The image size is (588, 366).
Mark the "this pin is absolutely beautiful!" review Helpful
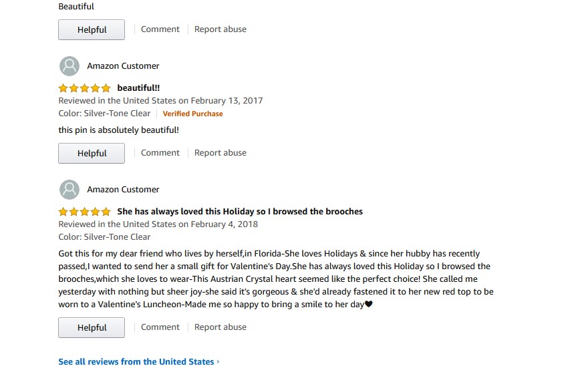[x=92, y=153]
